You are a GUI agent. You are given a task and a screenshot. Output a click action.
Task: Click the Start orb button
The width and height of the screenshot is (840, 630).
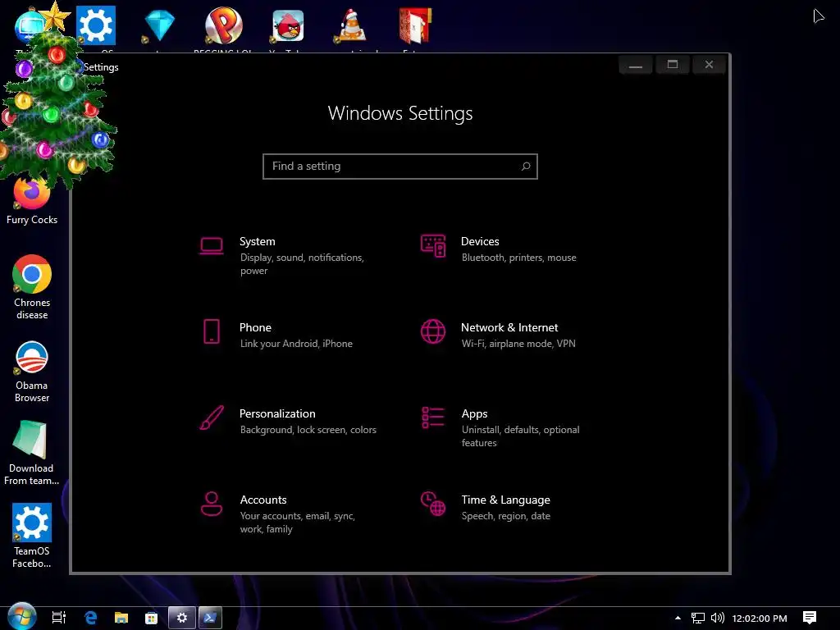[22, 617]
